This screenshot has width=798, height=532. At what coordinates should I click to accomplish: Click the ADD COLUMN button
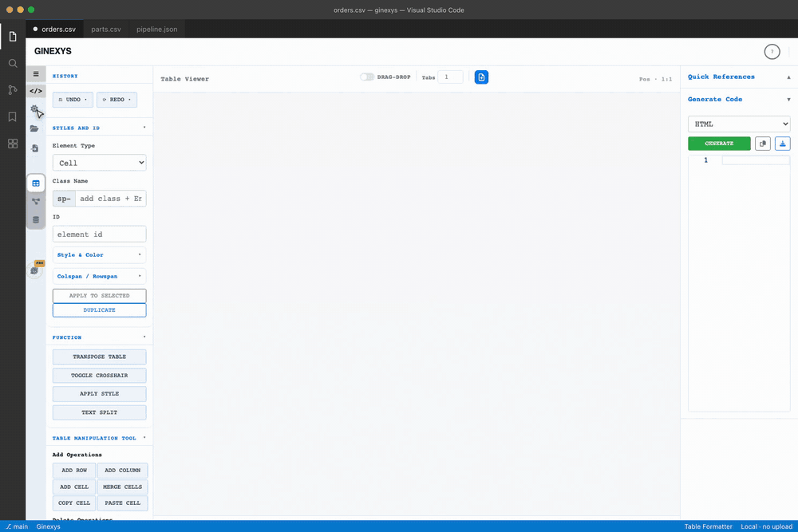(x=123, y=471)
